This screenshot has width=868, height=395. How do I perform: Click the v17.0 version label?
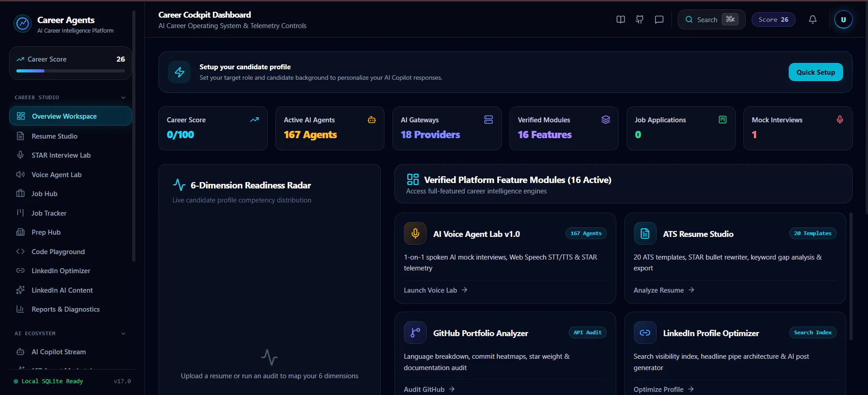tap(122, 381)
